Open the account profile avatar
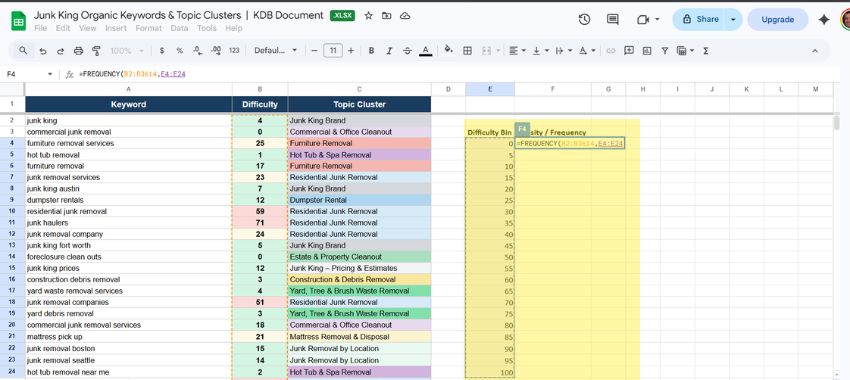This screenshot has width=850, height=380. (x=846, y=20)
